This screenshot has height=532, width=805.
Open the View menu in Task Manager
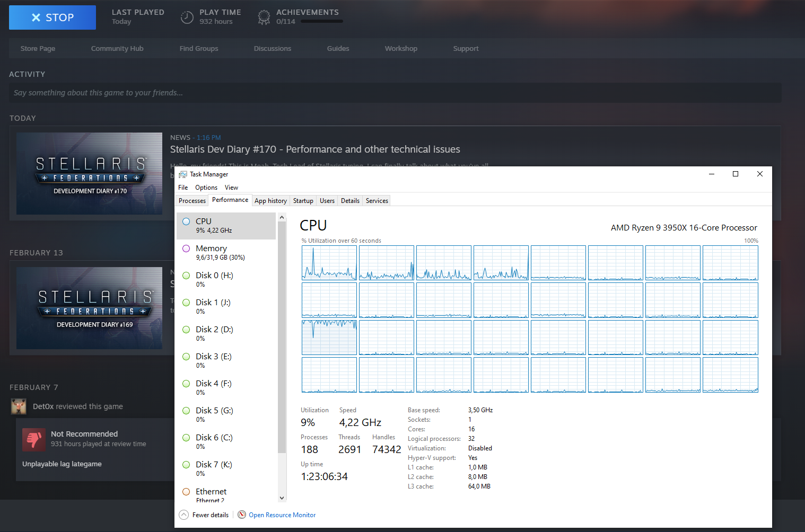(231, 188)
